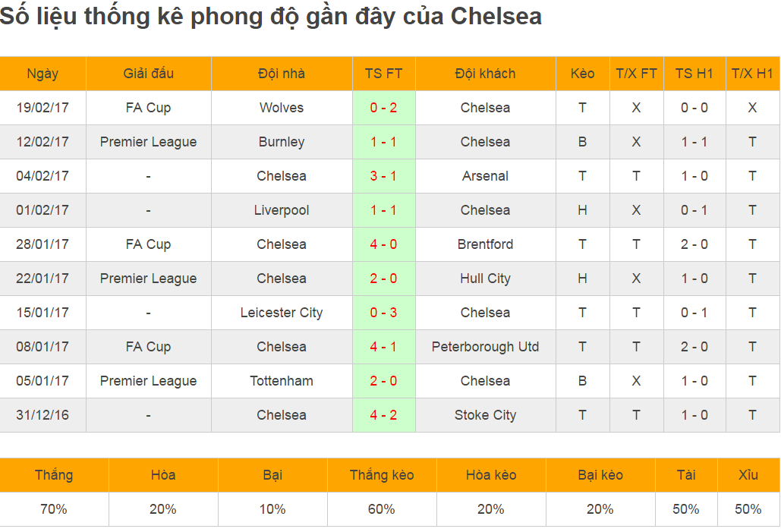The height and width of the screenshot is (532, 781).
Task: Click Liverpool team name
Action: pos(282,210)
